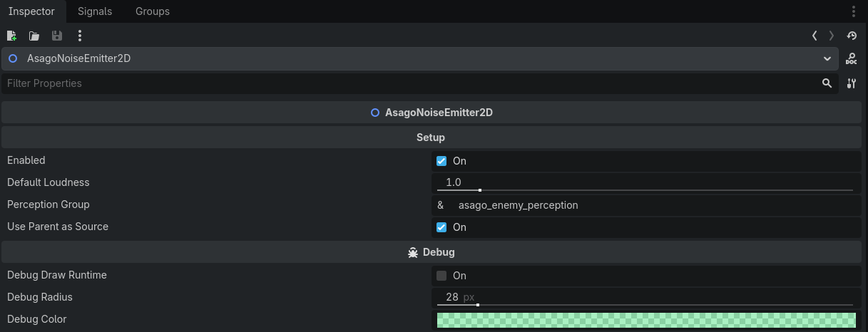Go to previous edited object
Viewport: 868px width, 332px height.
[815, 36]
